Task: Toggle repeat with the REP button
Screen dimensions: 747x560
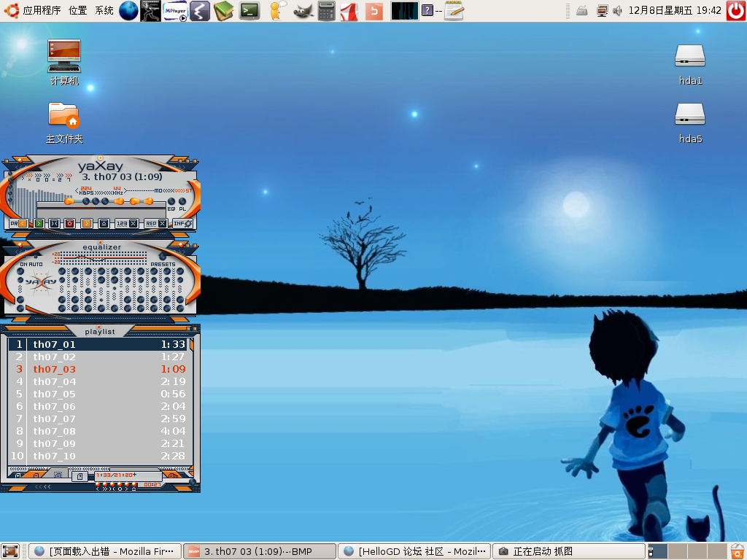Action: click(x=156, y=223)
